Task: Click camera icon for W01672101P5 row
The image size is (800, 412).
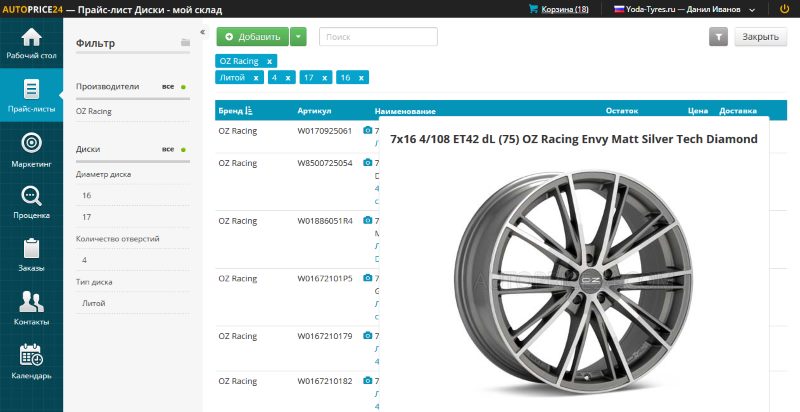Action: click(367, 278)
